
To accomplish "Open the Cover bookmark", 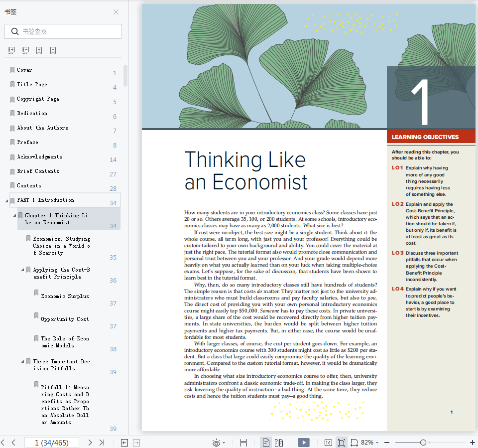I will point(24,70).
